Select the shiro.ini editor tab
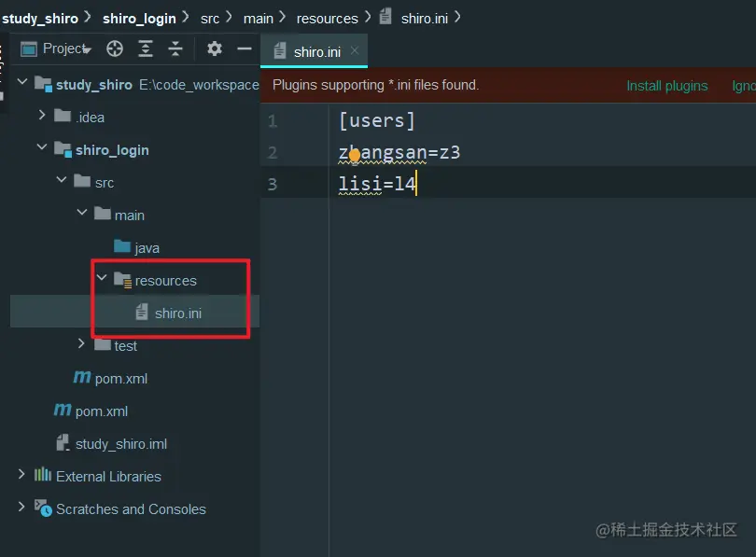The width and height of the screenshot is (756, 557). [x=314, y=51]
